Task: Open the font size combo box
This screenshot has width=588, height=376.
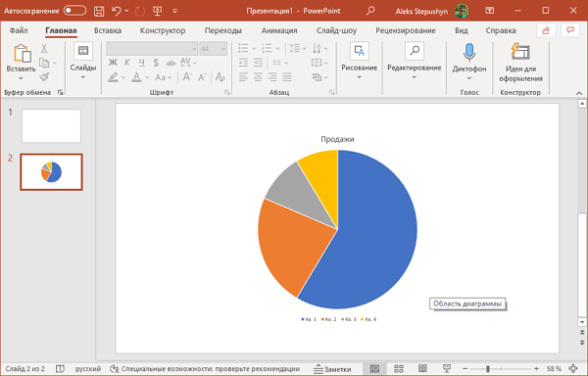Action: click(x=213, y=49)
